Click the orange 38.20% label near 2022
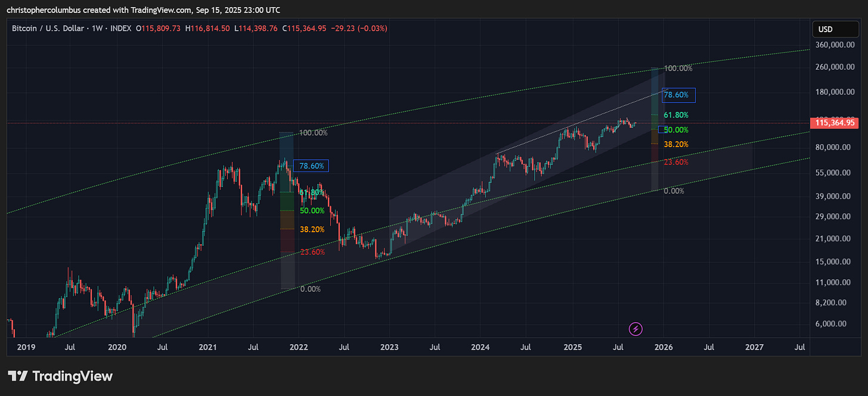The image size is (868, 396). [312, 230]
